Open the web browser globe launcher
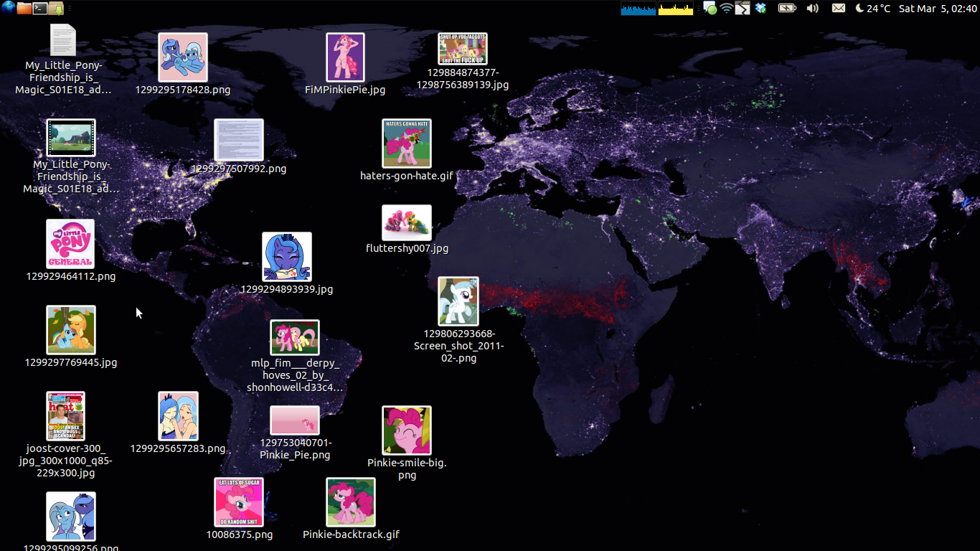This screenshot has width=980, height=551. coord(8,8)
